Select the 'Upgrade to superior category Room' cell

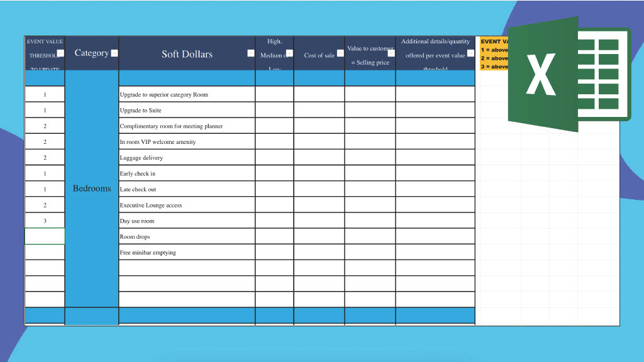(187, 94)
